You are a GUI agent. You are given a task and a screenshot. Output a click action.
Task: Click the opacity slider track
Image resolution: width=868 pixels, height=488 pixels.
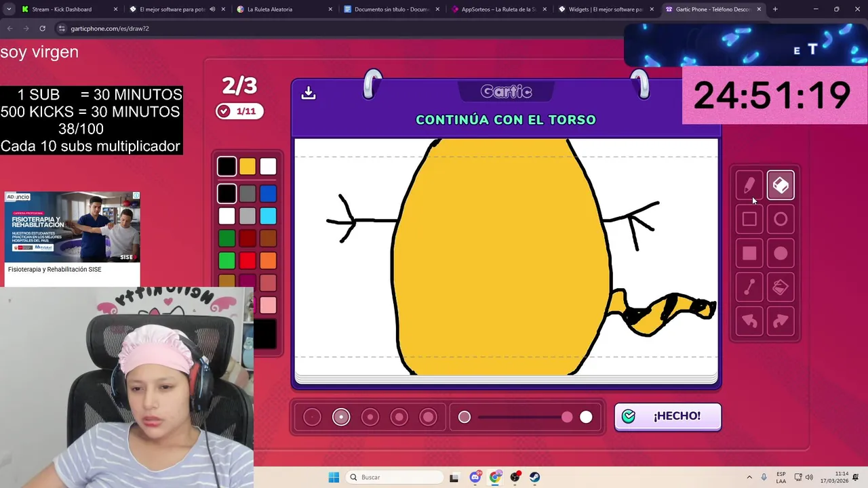[x=525, y=417]
